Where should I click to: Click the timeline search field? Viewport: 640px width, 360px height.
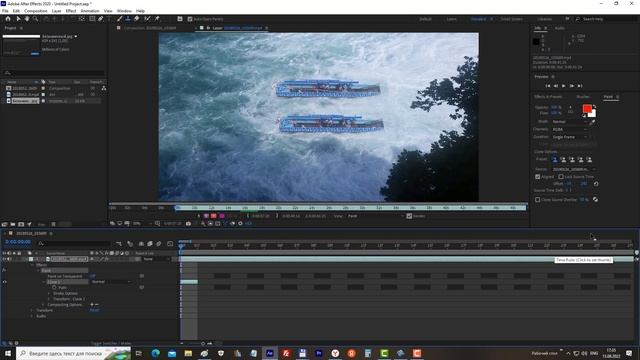(x=73, y=244)
